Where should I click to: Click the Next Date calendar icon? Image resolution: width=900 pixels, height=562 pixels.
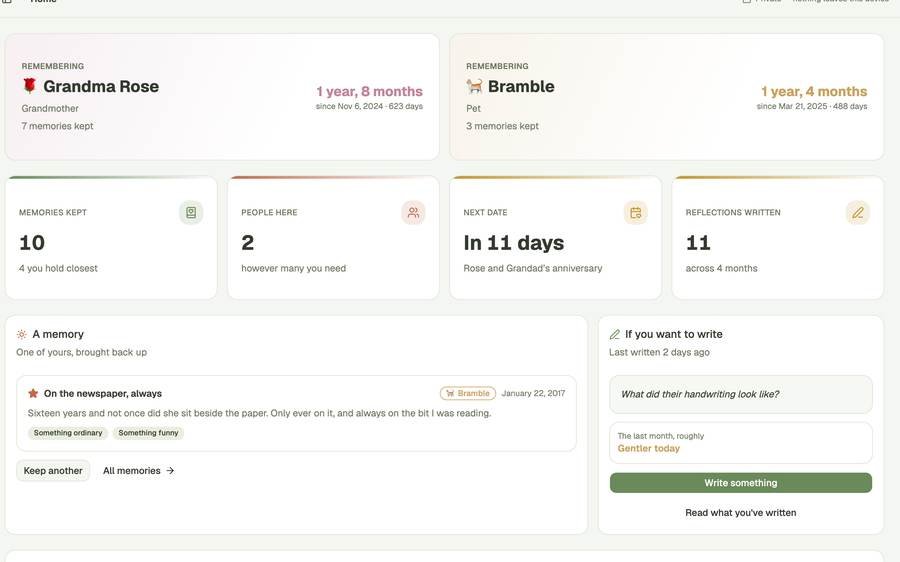click(x=635, y=213)
